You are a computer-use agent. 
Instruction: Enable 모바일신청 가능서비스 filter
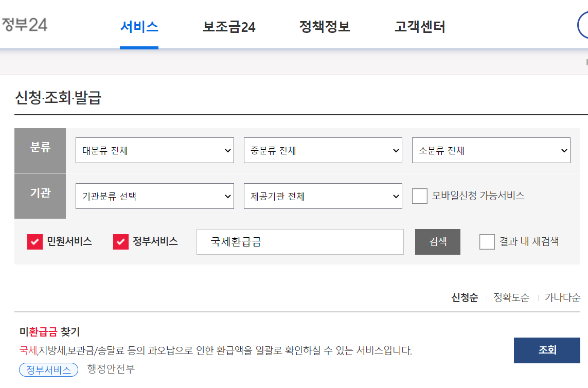[x=419, y=196]
